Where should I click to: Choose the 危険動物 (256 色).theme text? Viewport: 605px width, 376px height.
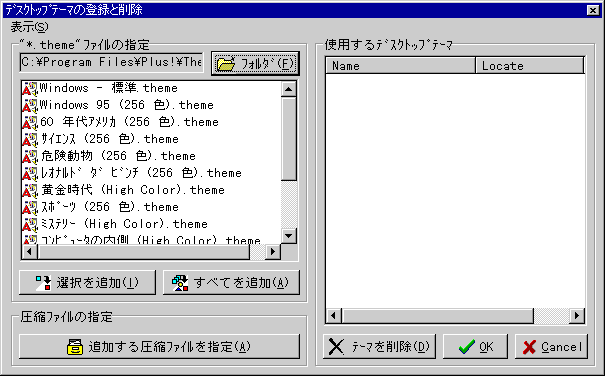(118, 156)
